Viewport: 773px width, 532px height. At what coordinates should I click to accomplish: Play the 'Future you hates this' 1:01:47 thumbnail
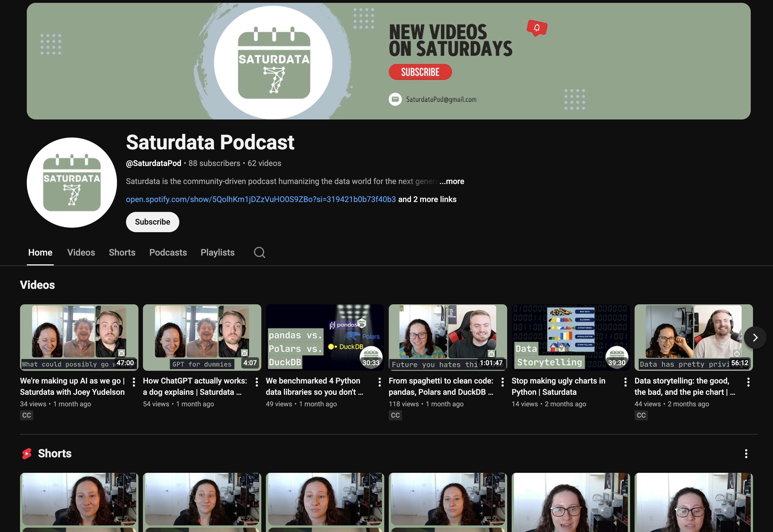[448, 337]
